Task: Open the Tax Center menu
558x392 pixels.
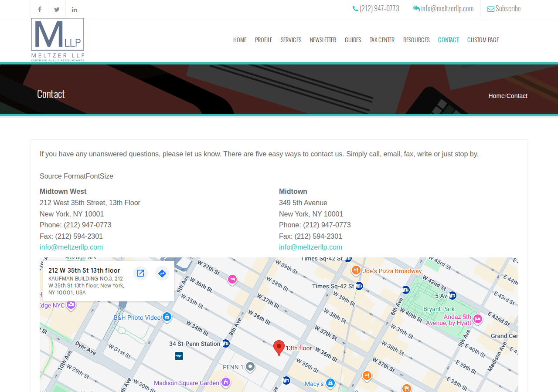Action: (382, 40)
